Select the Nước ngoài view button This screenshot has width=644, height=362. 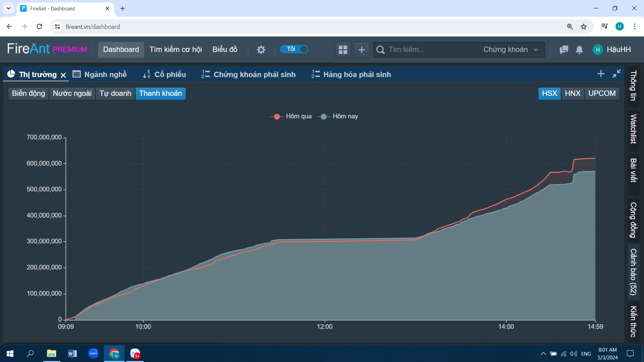(72, 94)
